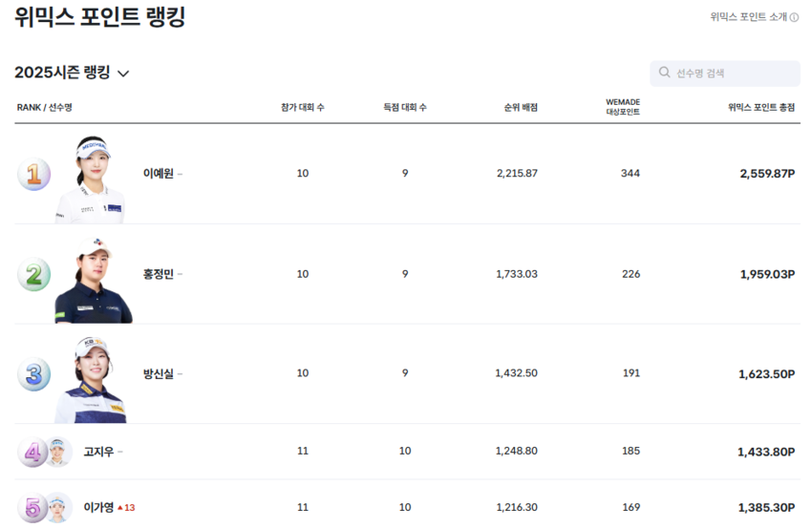Select player name 홍정민
Viewport: 812px width, 528px height.
click(158, 274)
